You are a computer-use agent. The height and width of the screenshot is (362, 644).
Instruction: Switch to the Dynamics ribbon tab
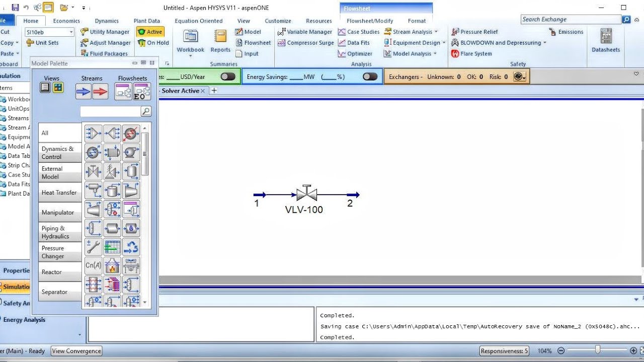(107, 21)
